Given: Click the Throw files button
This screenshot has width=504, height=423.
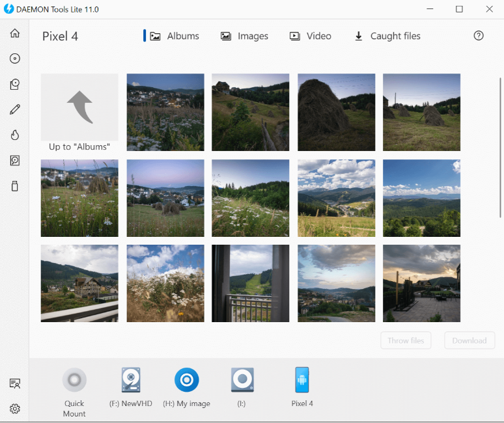Looking at the screenshot, I should click(406, 340).
